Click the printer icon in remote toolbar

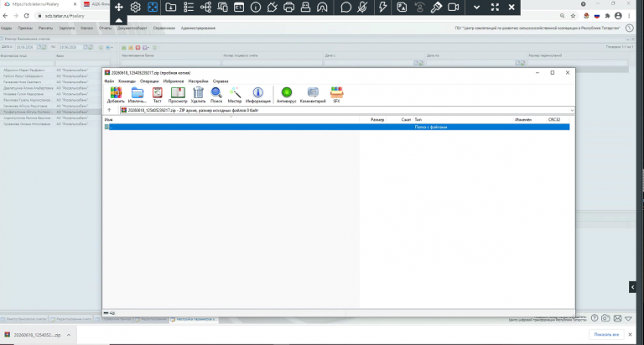tap(288, 8)
